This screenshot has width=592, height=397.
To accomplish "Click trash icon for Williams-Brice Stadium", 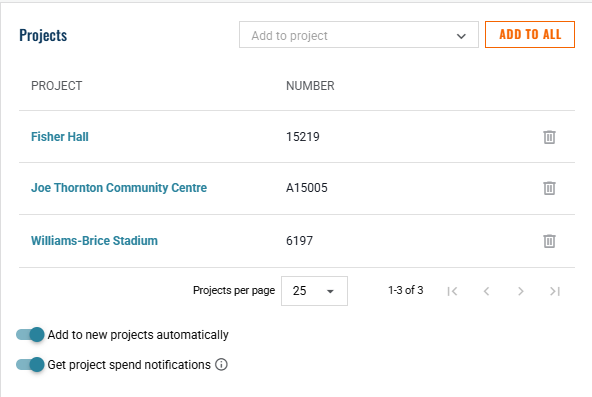I will click(x=549, y=241).
